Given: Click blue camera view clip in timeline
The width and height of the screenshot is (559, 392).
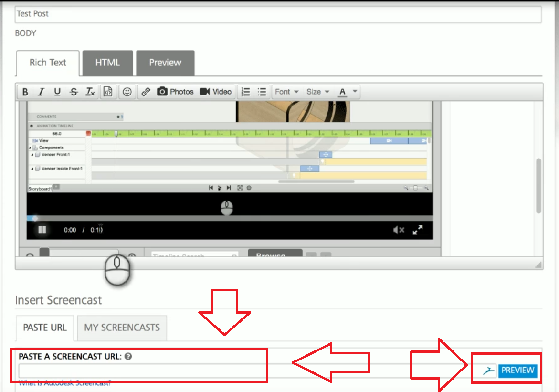Looking at the screenshot, I should coord(389,141).
